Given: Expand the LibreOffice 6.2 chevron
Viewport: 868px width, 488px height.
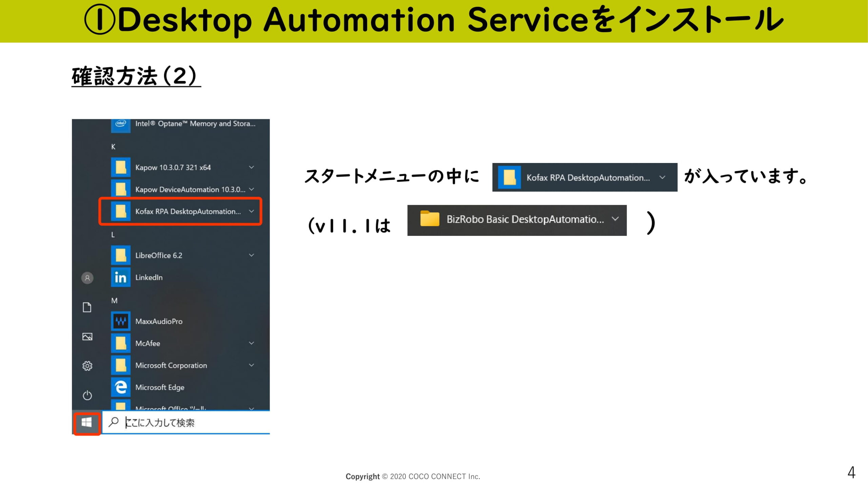Looking at the screenshot, I should [x=252, y=255].
